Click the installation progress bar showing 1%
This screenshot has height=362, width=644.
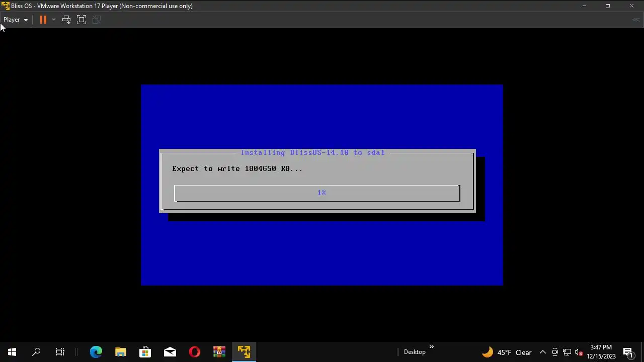[x=317, y=193]
